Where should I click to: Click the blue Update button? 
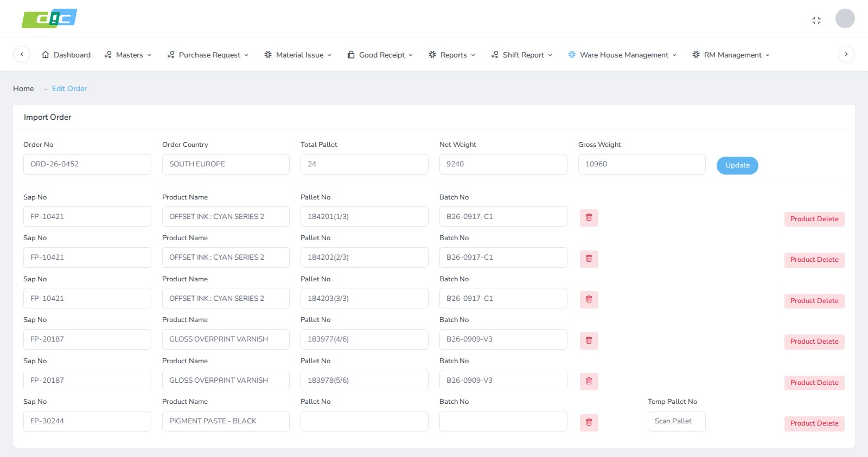click(x=737, y=165)
